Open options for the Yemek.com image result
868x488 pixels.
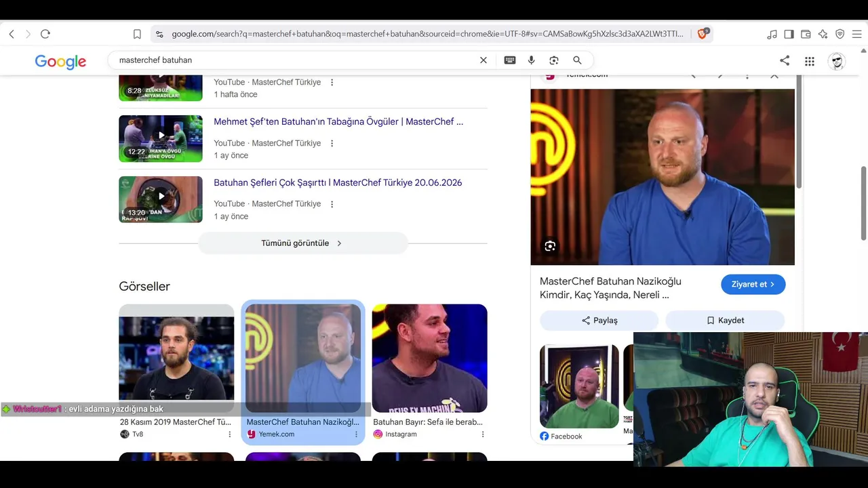click(356, 434)
